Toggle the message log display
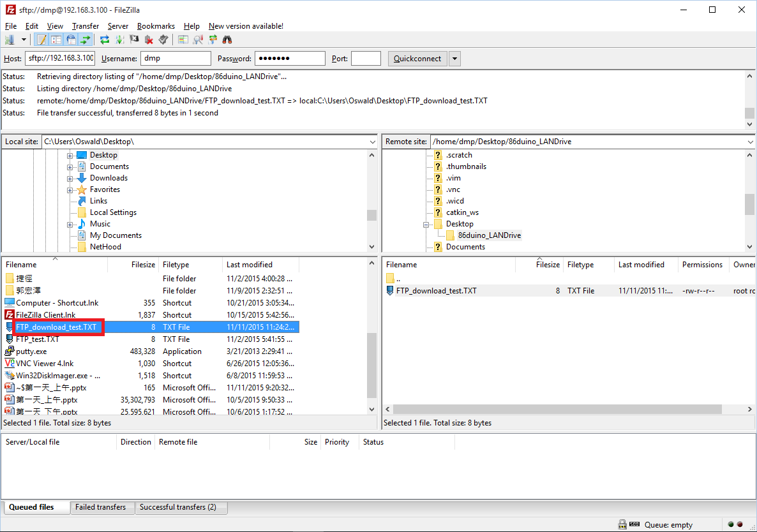 pyautogui.click(x=41, y=40)
